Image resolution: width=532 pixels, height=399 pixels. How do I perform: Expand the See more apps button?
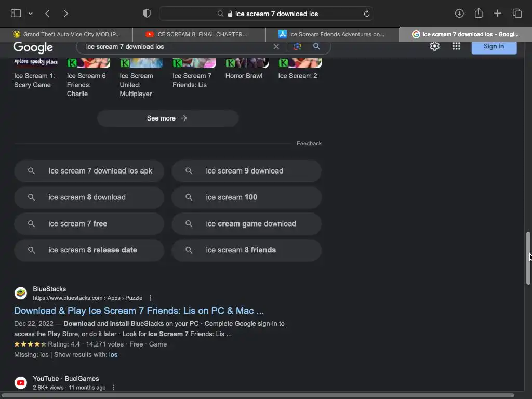168,118
